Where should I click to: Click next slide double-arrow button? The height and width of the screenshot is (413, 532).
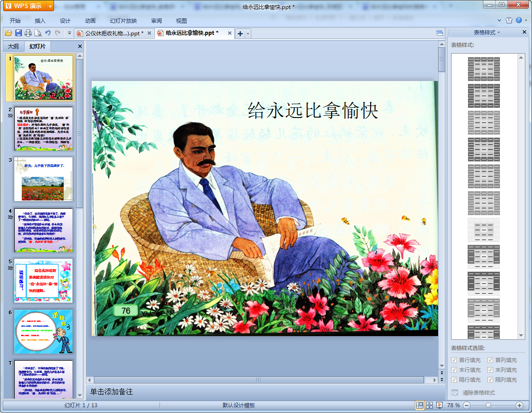click(x=442, y=380)
